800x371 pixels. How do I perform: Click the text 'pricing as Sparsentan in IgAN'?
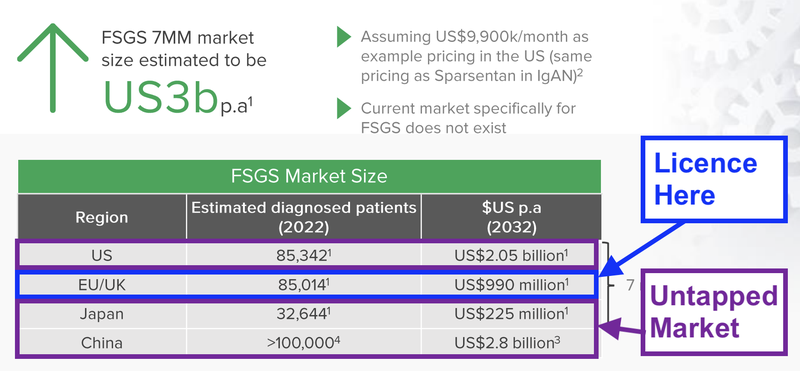click(x=468, y=75)
